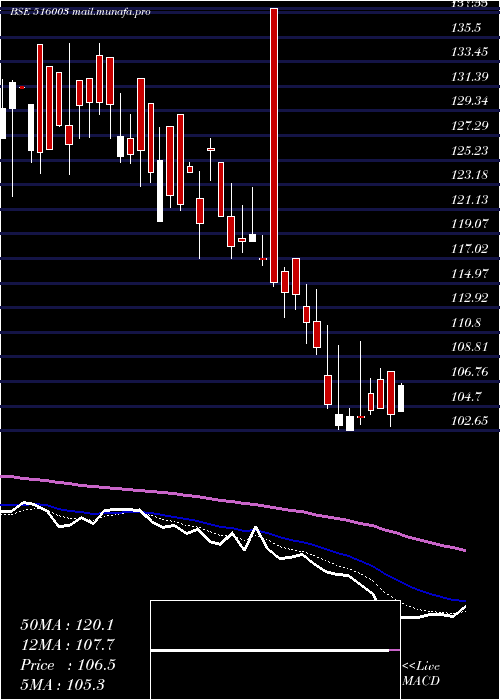Click the pink 50MA line
The width and height of the screenshot is (500, 700).
pyautogui.click(x=232, y=502)
